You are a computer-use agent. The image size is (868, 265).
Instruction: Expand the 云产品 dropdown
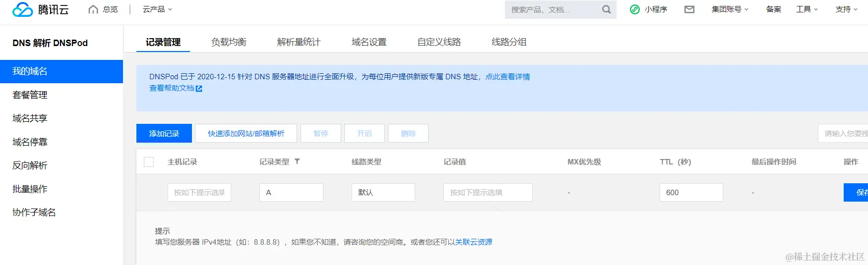point(157,9)
